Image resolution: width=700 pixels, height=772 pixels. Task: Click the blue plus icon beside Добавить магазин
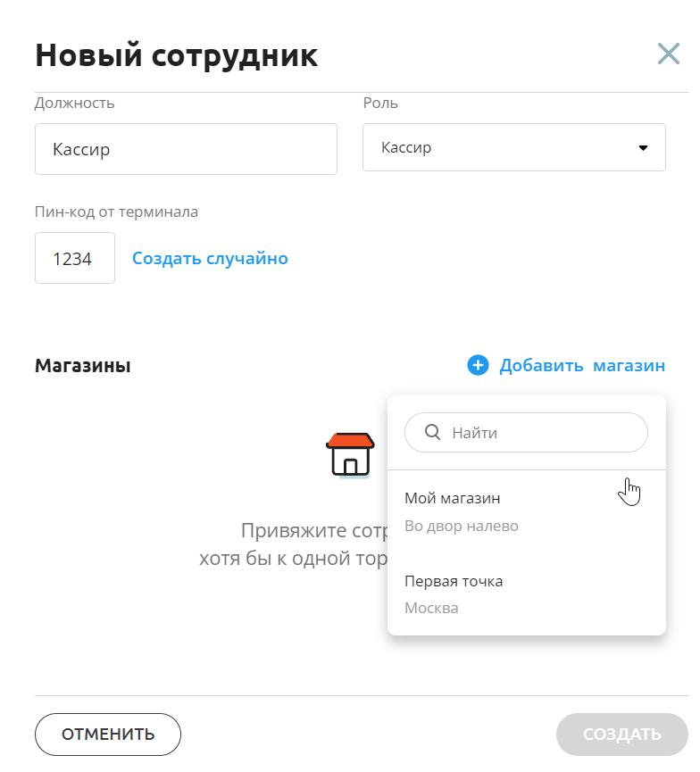coord(478,365)
